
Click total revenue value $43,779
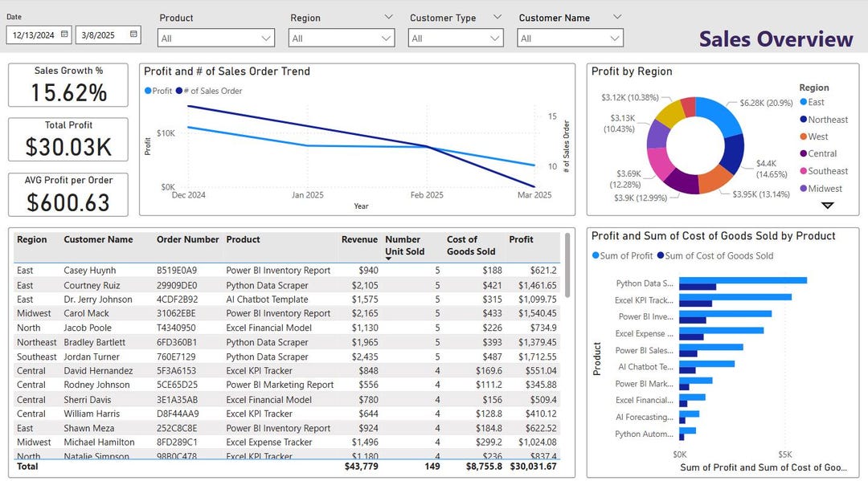pos(361,466)
